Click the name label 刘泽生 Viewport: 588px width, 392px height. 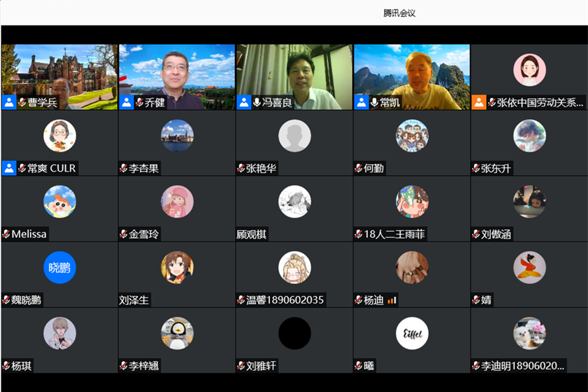pos(134,300)
